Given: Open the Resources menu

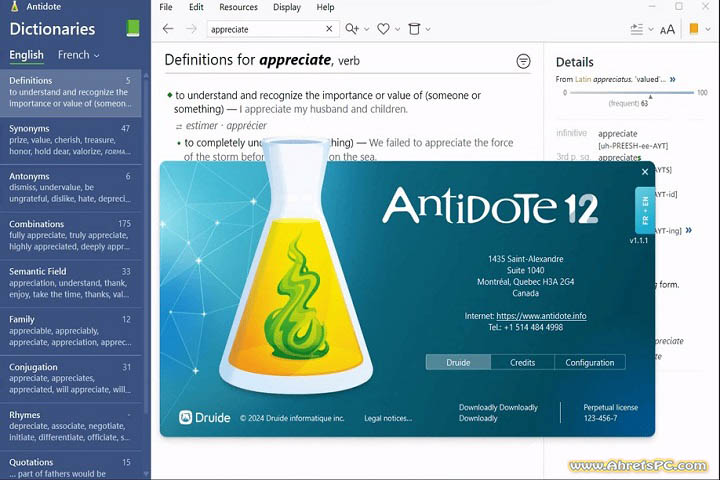Looking at the screenshot, I should click(x=238, y=7).
